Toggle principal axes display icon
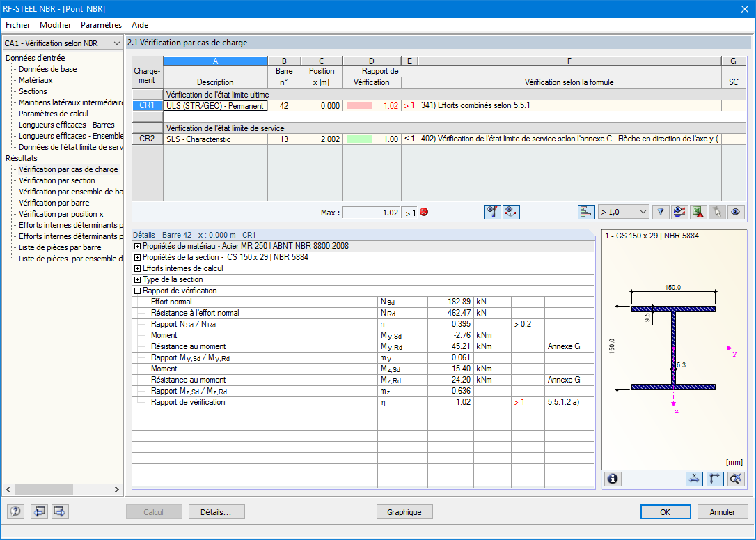The height and width of the screenshot is (540, 756). (715, 479)
